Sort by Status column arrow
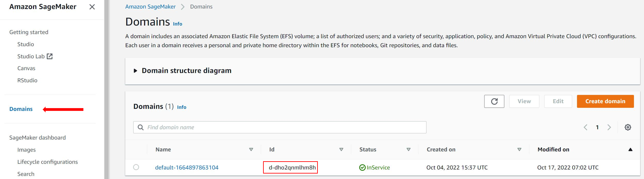This screenshot has width=644, height=179. click(x=409, y=150)
